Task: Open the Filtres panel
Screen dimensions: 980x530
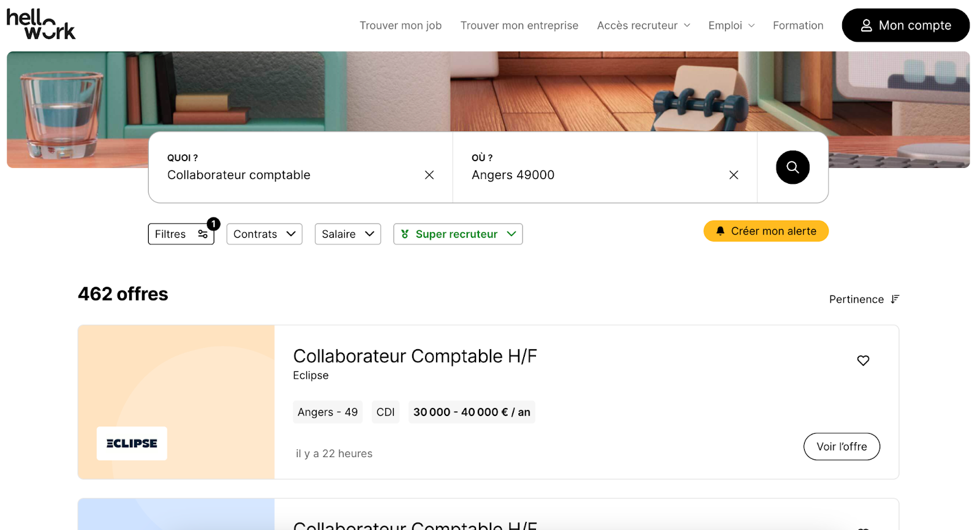Action: click(181, 234)
